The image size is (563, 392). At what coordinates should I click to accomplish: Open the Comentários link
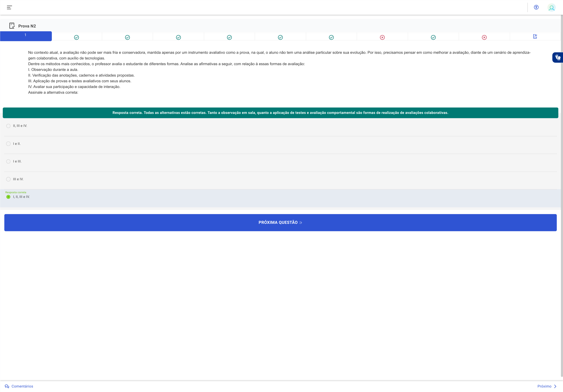(x=22, y=386)
